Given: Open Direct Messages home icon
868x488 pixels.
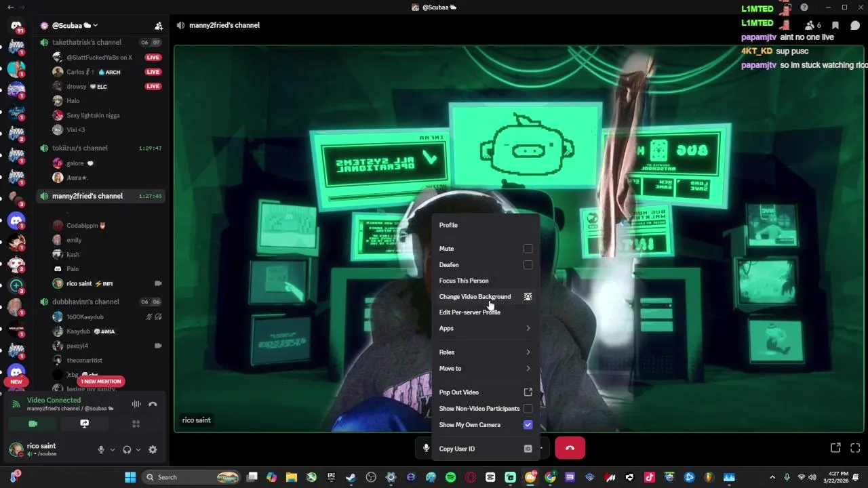Looking at the screenshot, I should pyautogui.click(x=16, y=26).
